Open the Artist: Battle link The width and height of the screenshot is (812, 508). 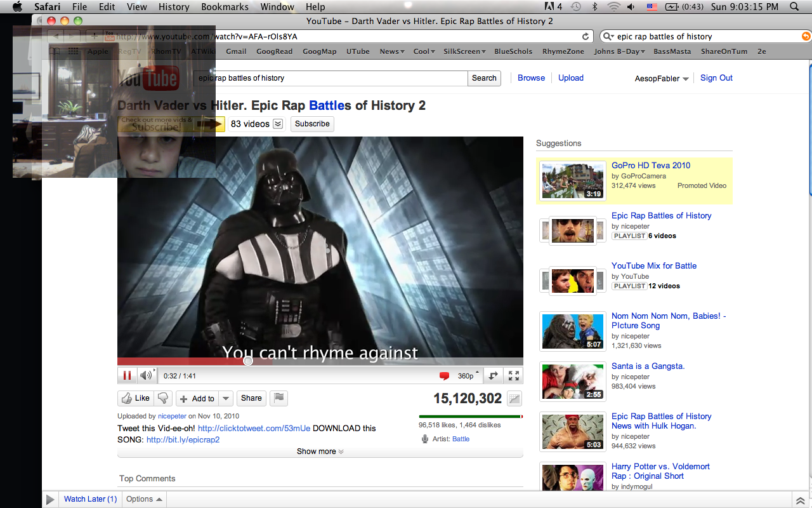click(461, 439)
